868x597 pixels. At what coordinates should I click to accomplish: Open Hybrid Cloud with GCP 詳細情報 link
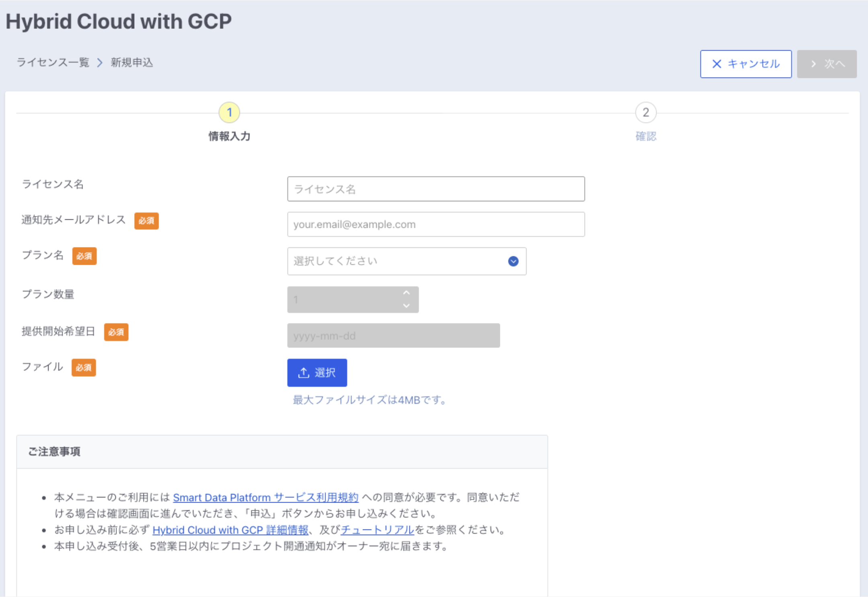pyautogui.click(x=230, y=530)
